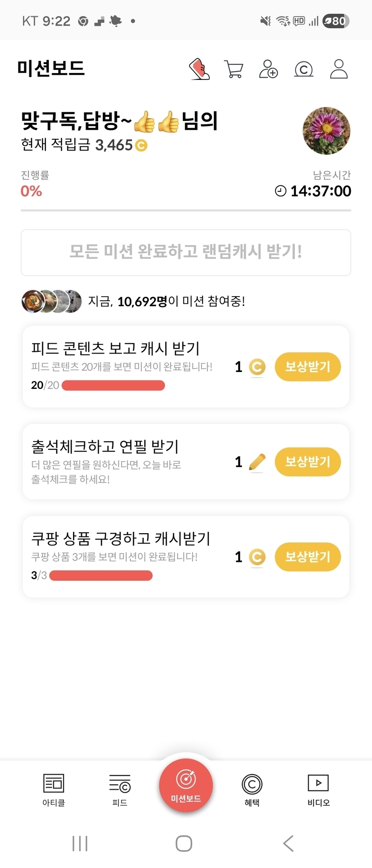This screenshot has width=372, height=868.
Task: Tap the gold coin beside 적립금 3,465
Action: tap(141, 145)
